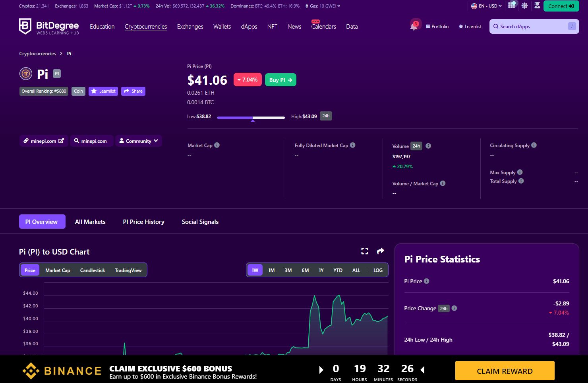Select the ALL chart range
This screenshot has height=383, width=588.
356,270
